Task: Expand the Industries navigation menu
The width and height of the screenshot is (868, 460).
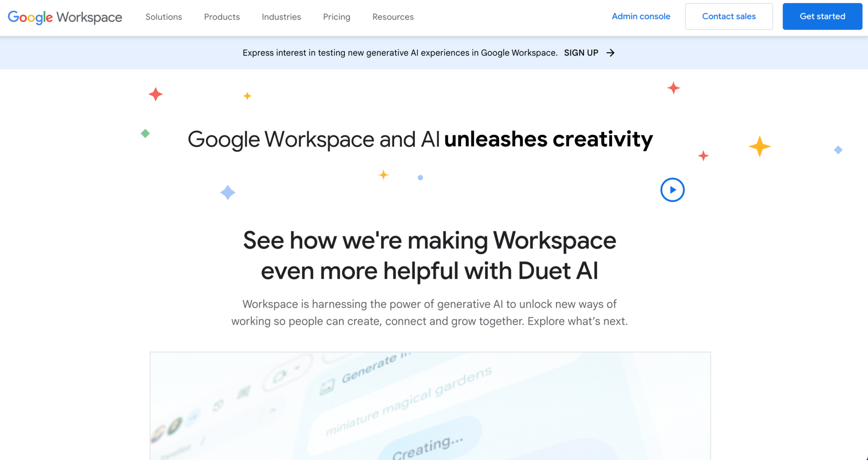Action: 281,17
